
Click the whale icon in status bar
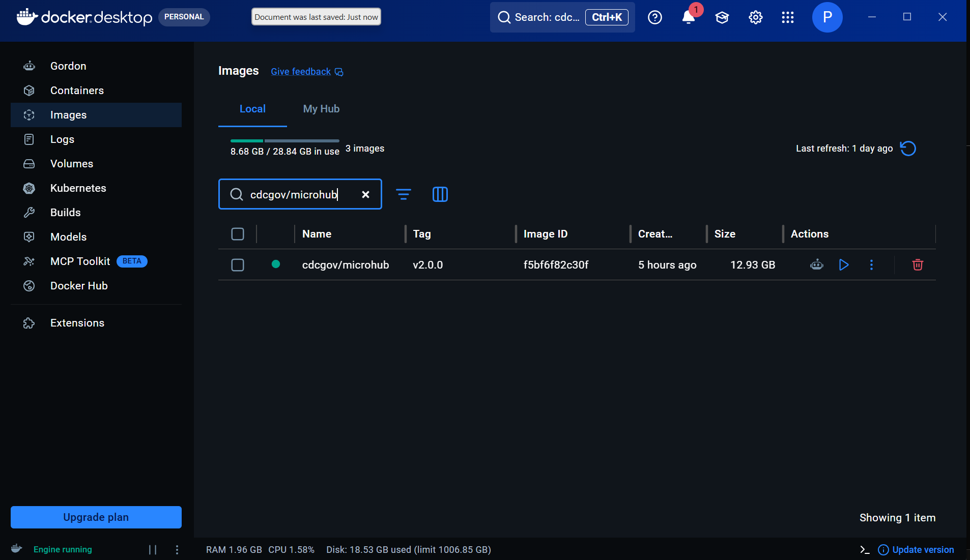pos(17,549)
